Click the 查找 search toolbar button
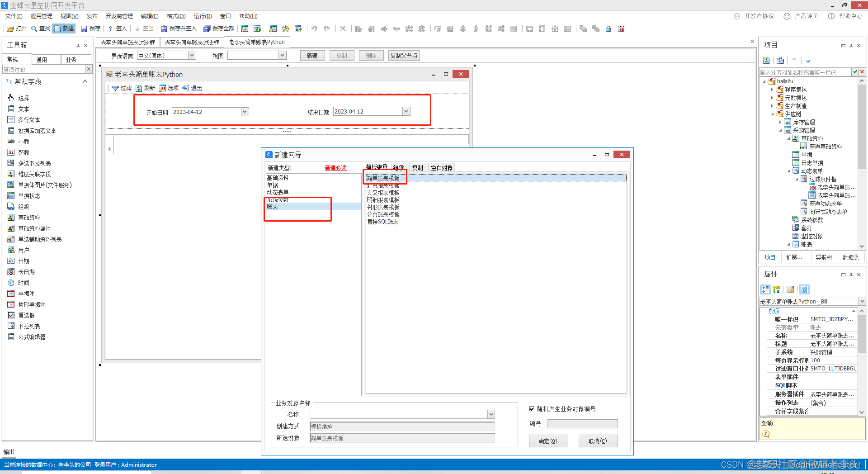Viewport: 868px width, 474px height. (41, 28)
